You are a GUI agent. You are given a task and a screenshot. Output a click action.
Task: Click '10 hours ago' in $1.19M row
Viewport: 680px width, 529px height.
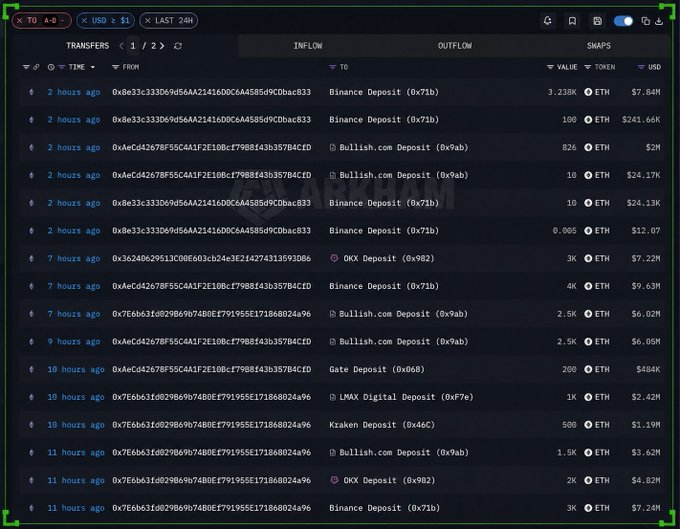(76, 425)
